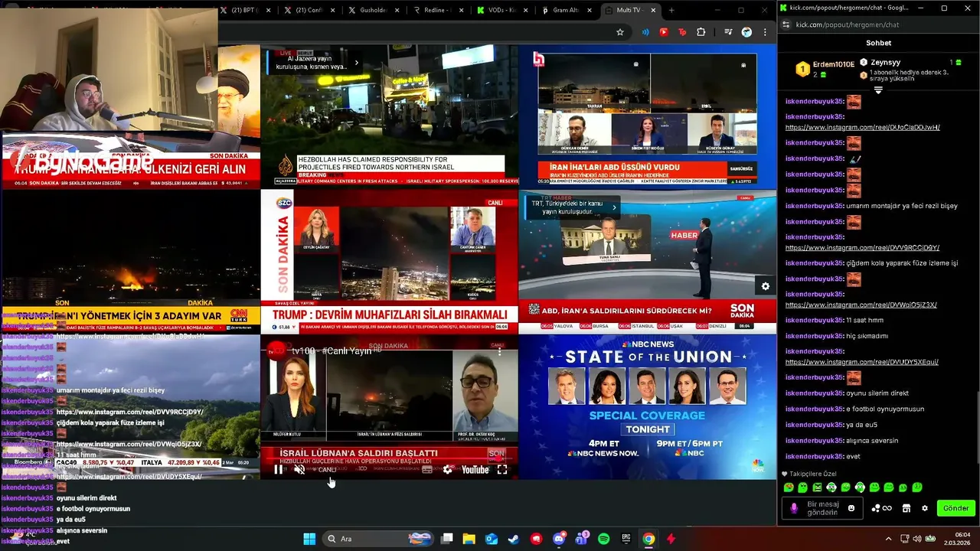Open Epic Games Launcher from taskbar
Screen dimensions: 980x551
626,539
